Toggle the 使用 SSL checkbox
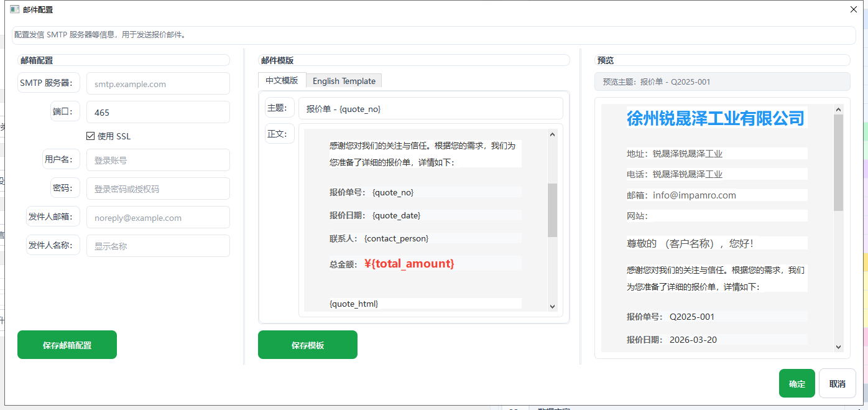The height and width of the screenshot is (410, 868). pyautogui.click(x=91, y=136)
